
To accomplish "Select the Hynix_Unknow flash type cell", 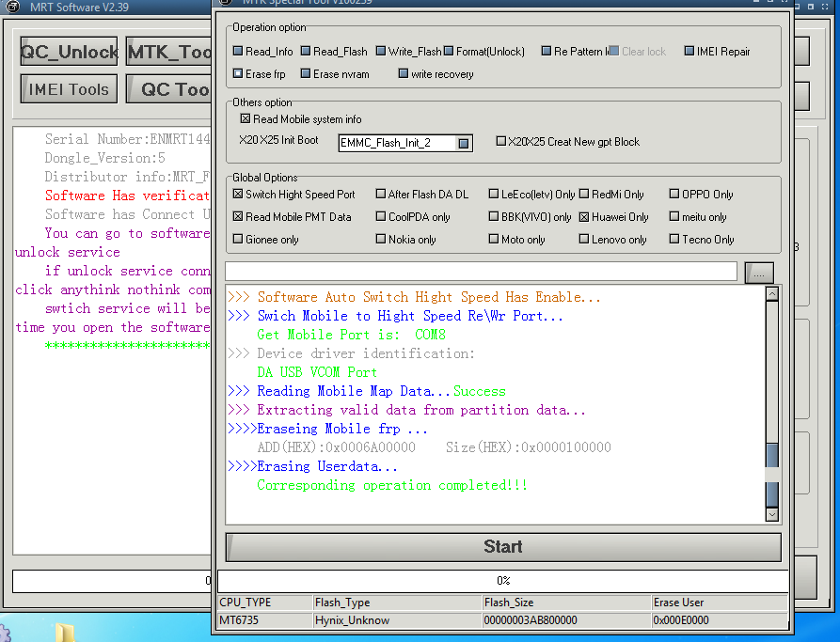I will [x=398, y=620].
